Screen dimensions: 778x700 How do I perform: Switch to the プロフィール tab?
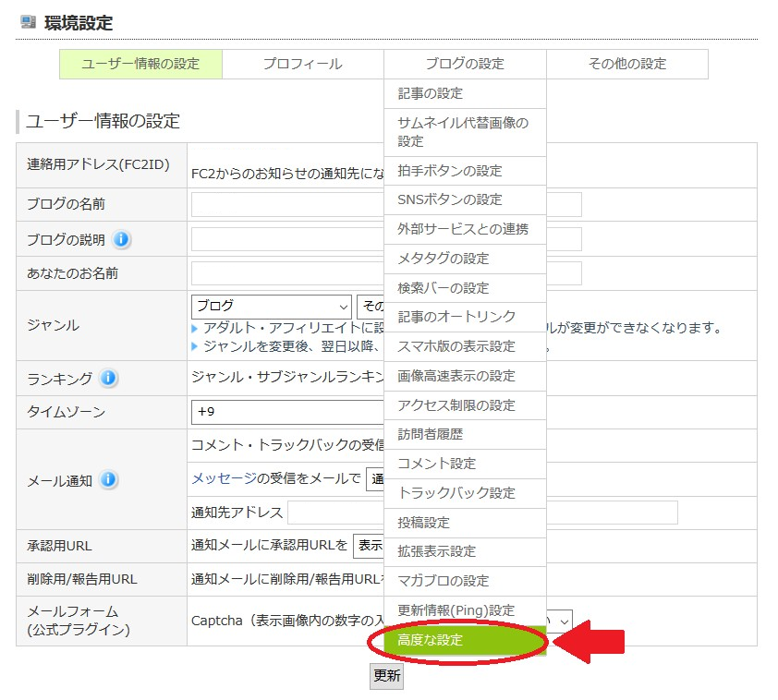[302, 64]
